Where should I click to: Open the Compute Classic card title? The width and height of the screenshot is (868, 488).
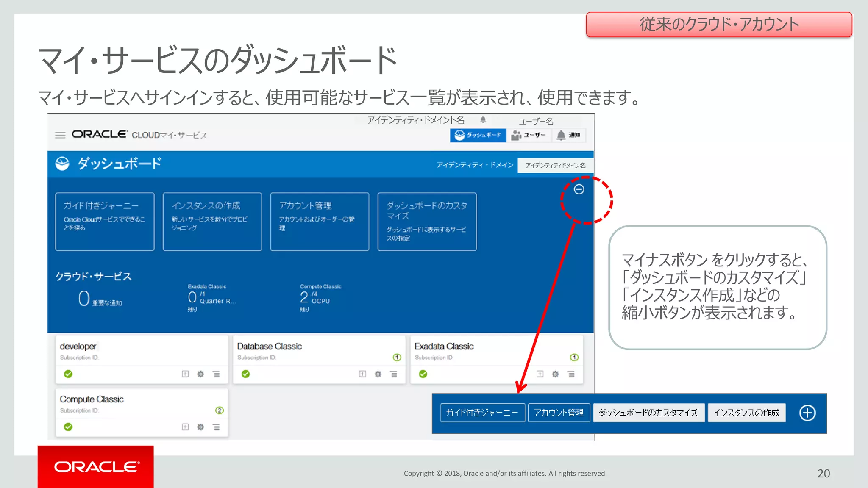pos(92,399)
